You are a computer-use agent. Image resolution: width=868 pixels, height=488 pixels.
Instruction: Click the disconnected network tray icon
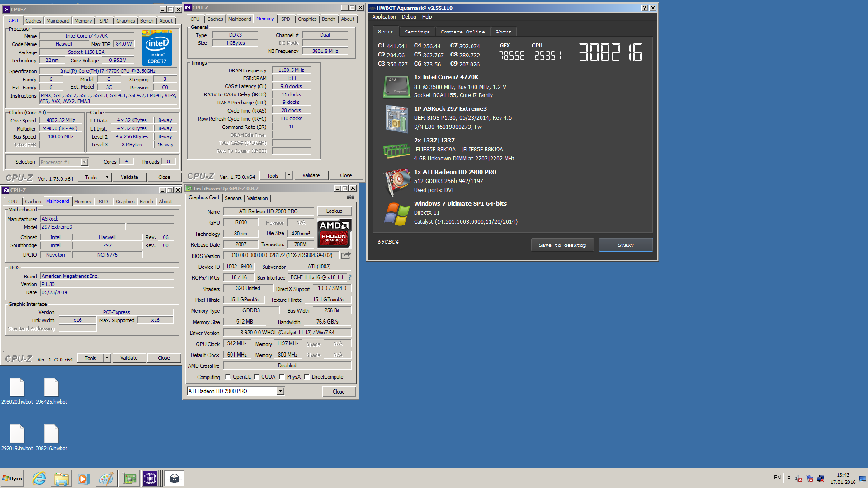821,479
